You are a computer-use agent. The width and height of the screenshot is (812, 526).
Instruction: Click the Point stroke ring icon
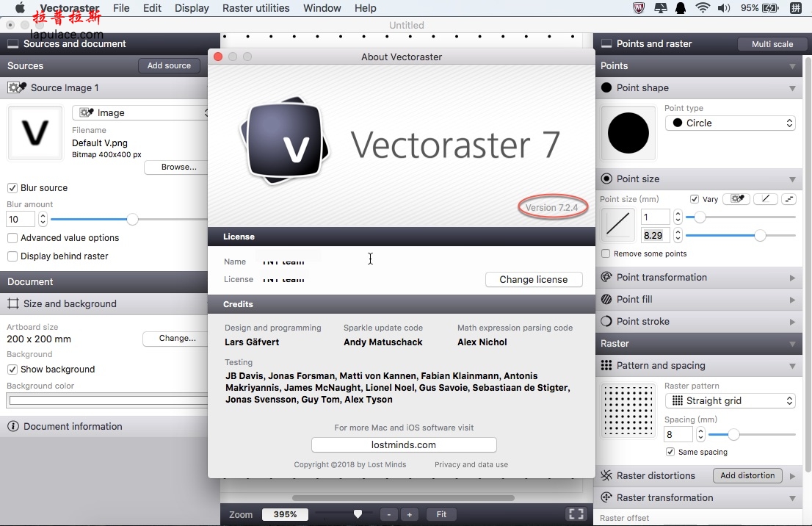(606, 321)
